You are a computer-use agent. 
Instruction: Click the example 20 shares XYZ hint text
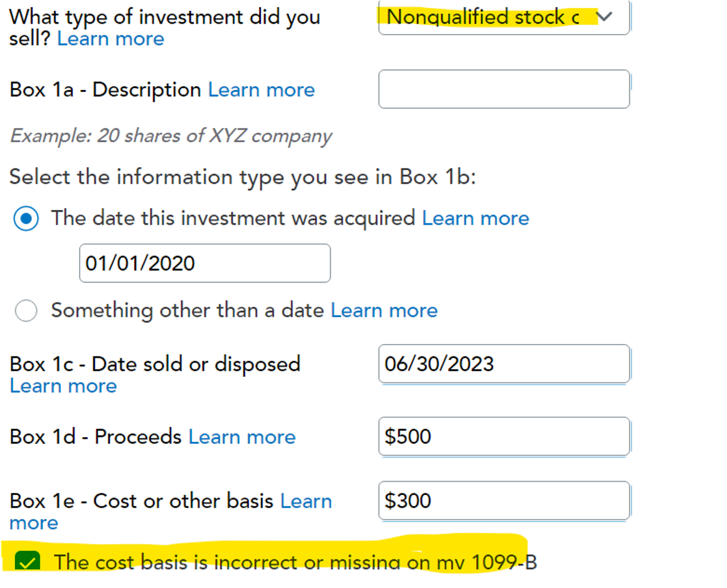tap(171, 136)
